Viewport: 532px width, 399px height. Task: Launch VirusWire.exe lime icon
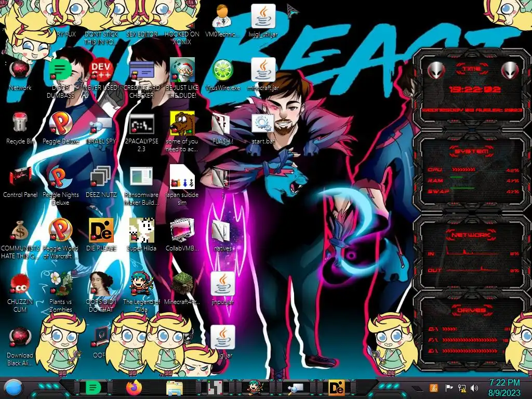(x=222, y=70)
